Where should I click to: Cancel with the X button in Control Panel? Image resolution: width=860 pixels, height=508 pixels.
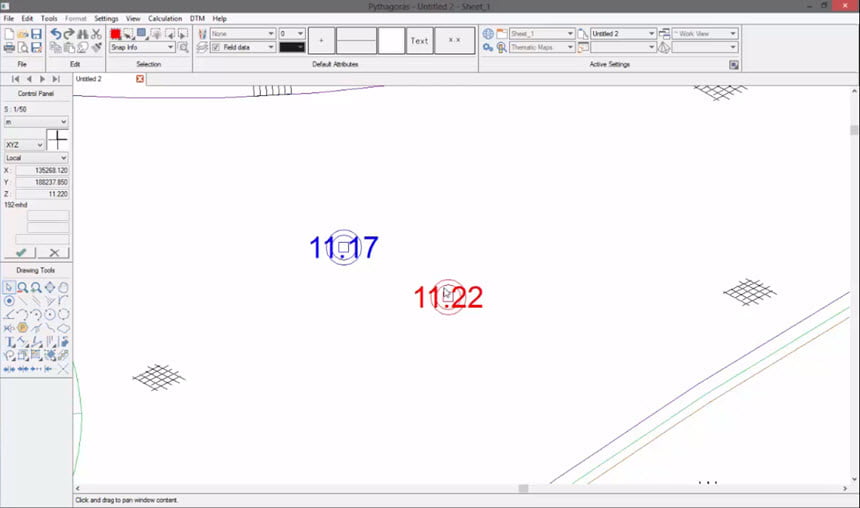pos(54,253)
